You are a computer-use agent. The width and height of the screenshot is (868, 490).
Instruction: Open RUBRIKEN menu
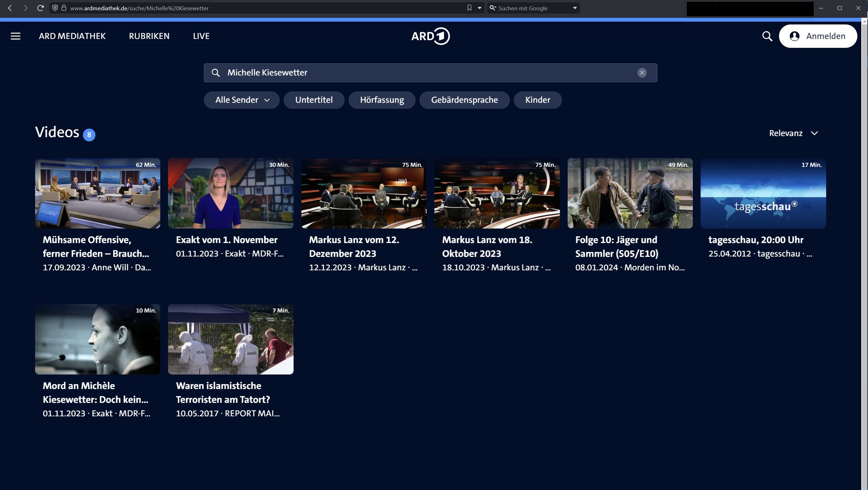pyautogui.click(x=149, y=36)
